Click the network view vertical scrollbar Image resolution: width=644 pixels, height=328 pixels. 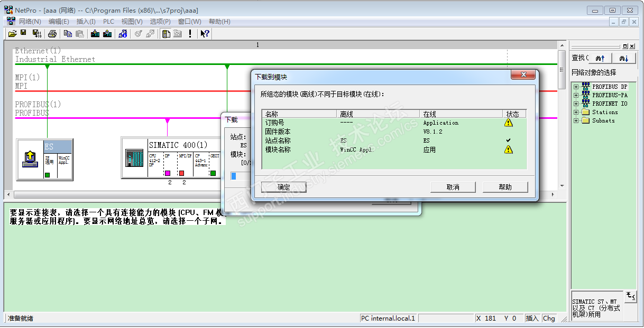pos(562,116)
